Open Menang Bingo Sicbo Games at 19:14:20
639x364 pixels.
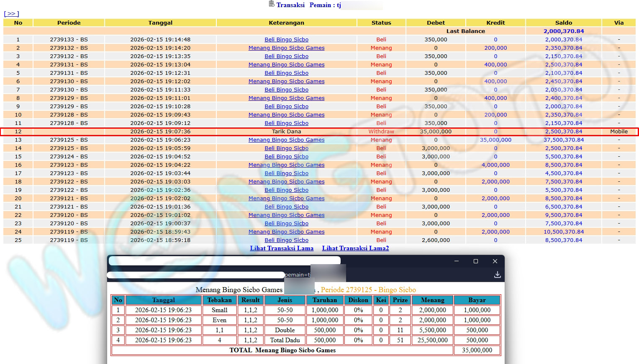coord(286,48)
